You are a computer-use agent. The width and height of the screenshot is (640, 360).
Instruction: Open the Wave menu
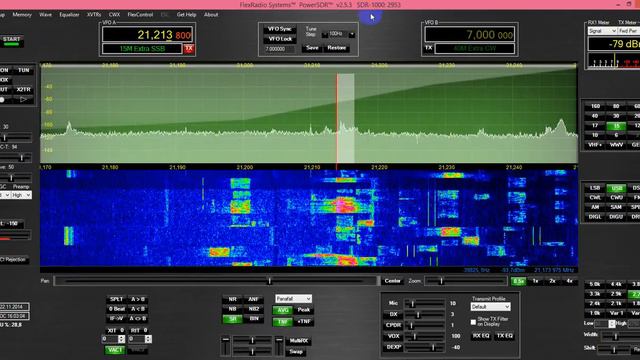[x=45, y=15]
